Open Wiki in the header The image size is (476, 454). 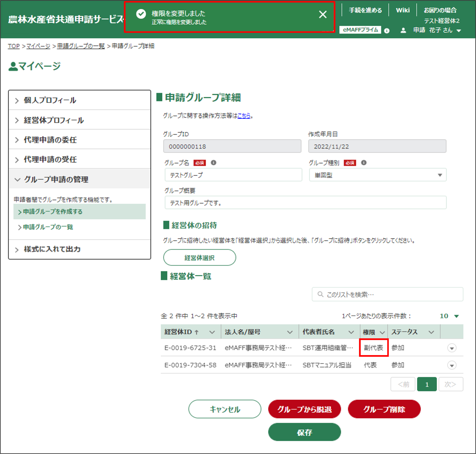[403, 10]
